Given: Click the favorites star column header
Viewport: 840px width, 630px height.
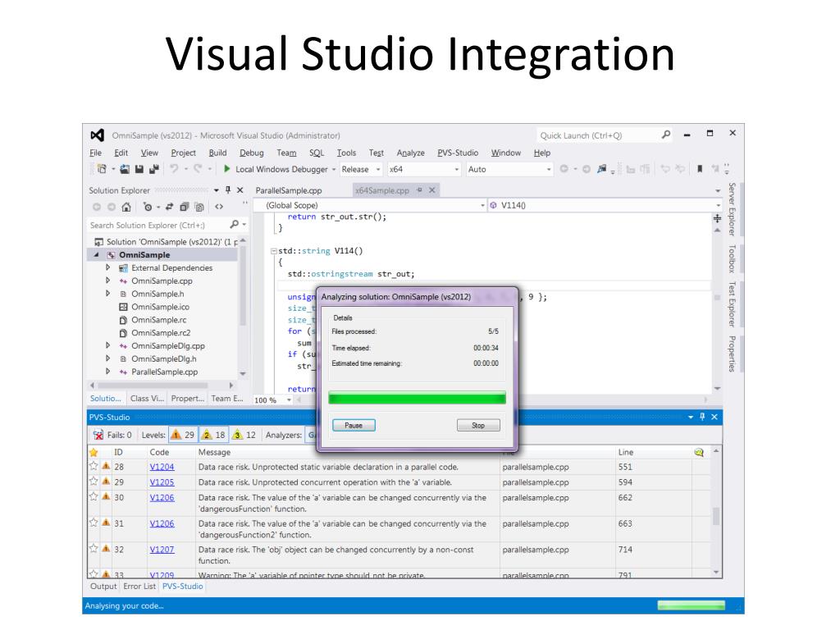Looking at the screenshot, I should click(x=94, y=453).
